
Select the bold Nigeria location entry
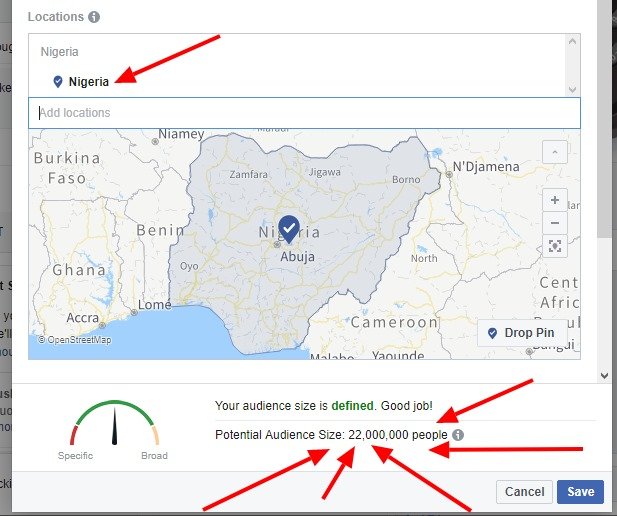click(x=89, y=81)
